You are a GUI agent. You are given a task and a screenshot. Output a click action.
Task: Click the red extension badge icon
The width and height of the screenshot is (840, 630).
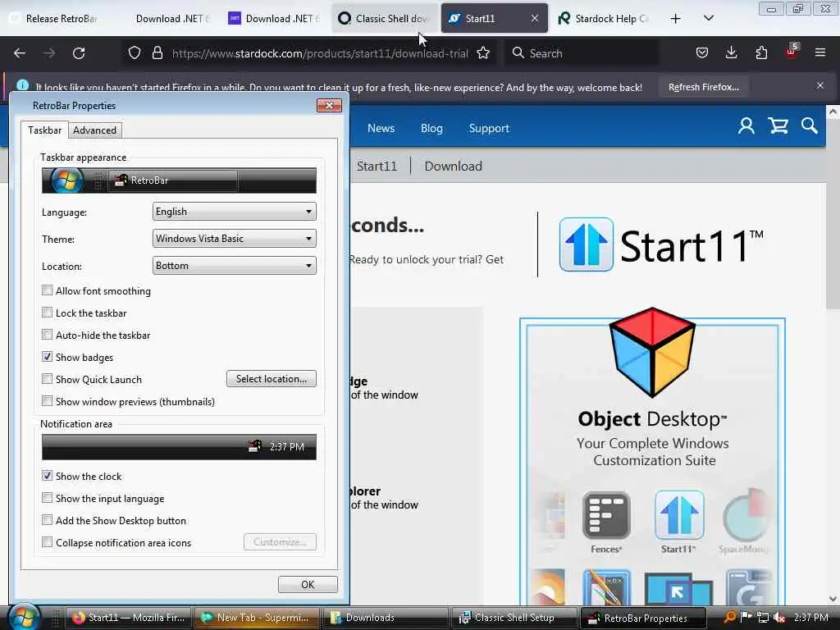(x=792, y=52)
